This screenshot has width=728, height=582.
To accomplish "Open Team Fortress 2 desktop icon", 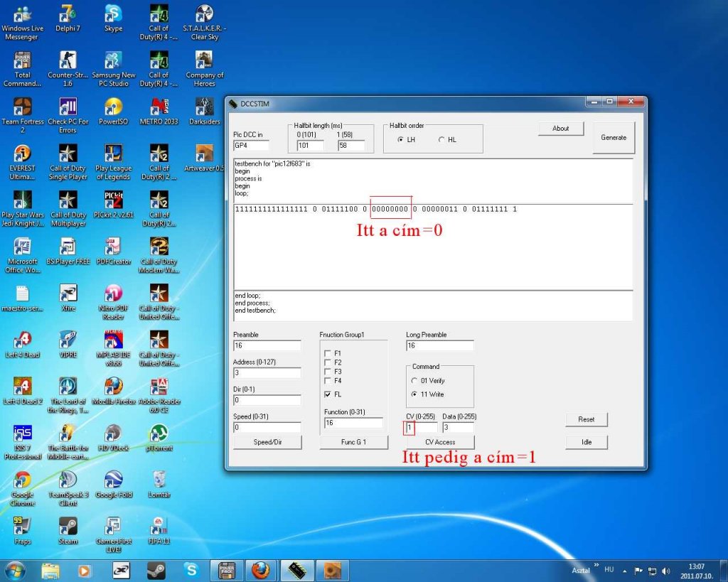I will pyautogui.click(x=22, y=116).
